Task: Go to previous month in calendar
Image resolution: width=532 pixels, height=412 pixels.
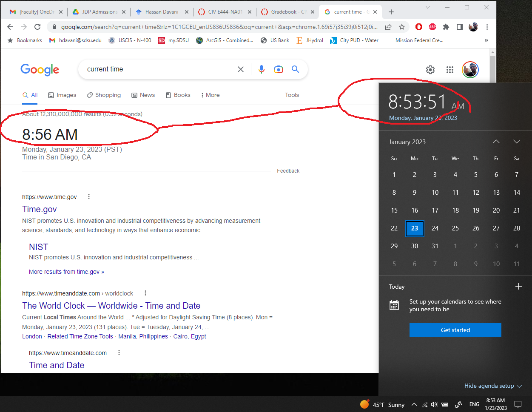Action: [x=496, y=142]
